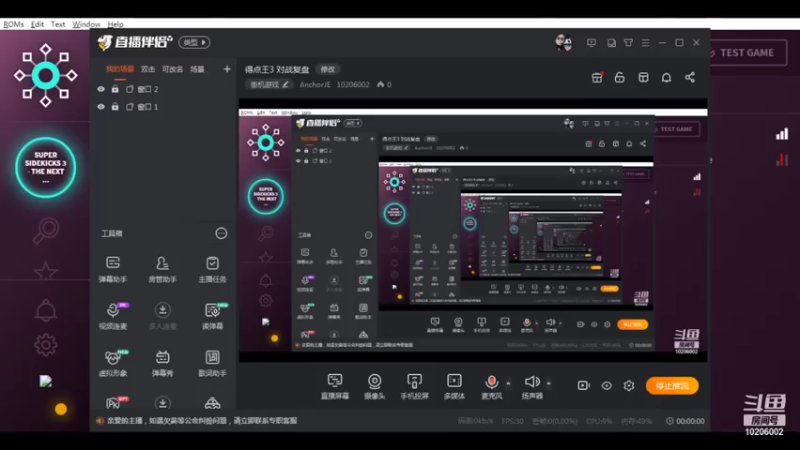This screenshot has height=450, width=800.
Task: Click the record video icon beside 停止推流
Action: [x=583, y=386]
